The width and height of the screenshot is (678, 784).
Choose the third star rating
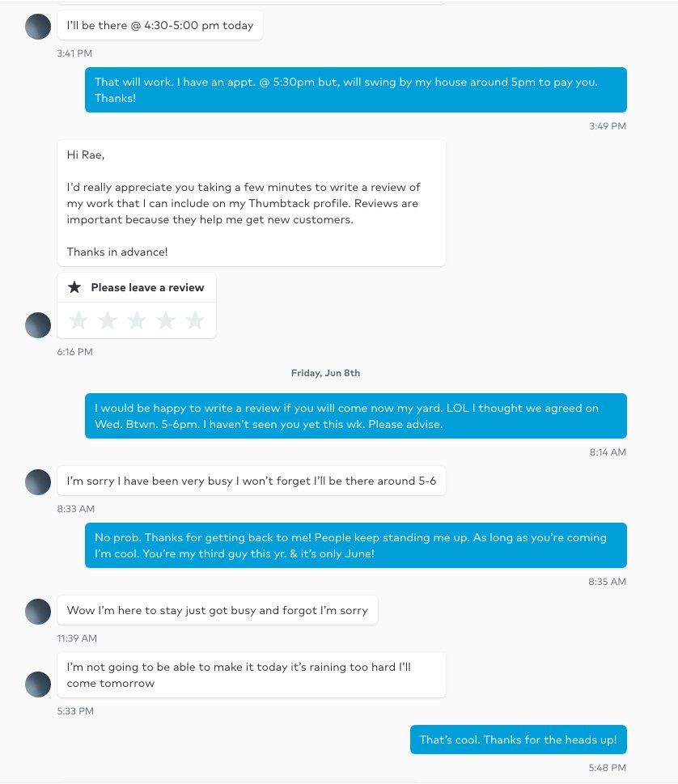tap(137, 321)
